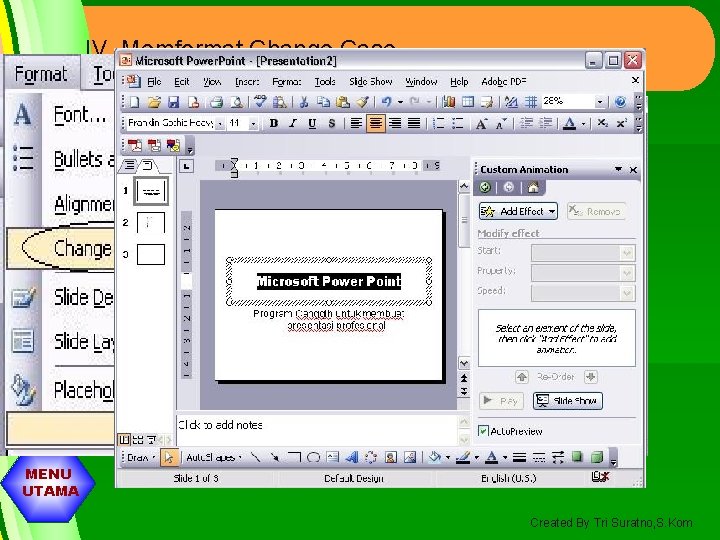Toggle the grid display icon

(x=531, y=102)
